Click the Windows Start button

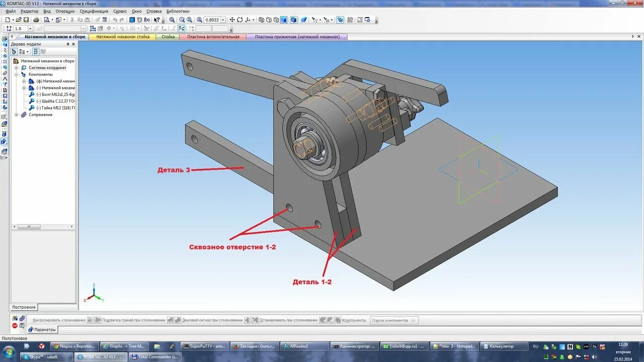[10, 351]
